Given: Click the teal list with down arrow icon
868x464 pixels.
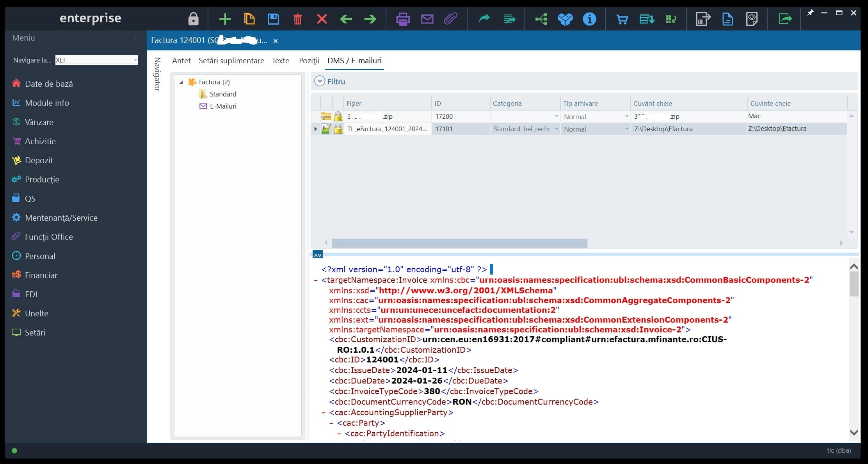Looking at the screenshot, I should coord(647,19).
